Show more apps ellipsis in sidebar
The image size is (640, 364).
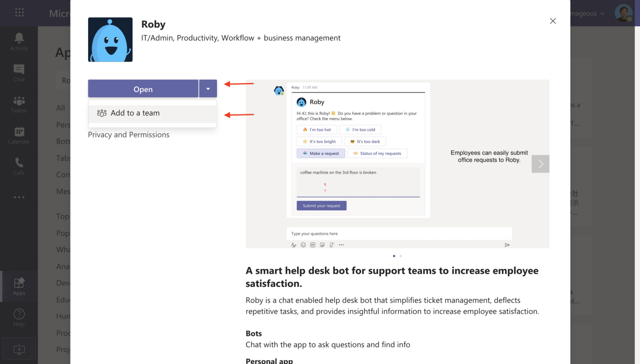click(x=19, y=197)
